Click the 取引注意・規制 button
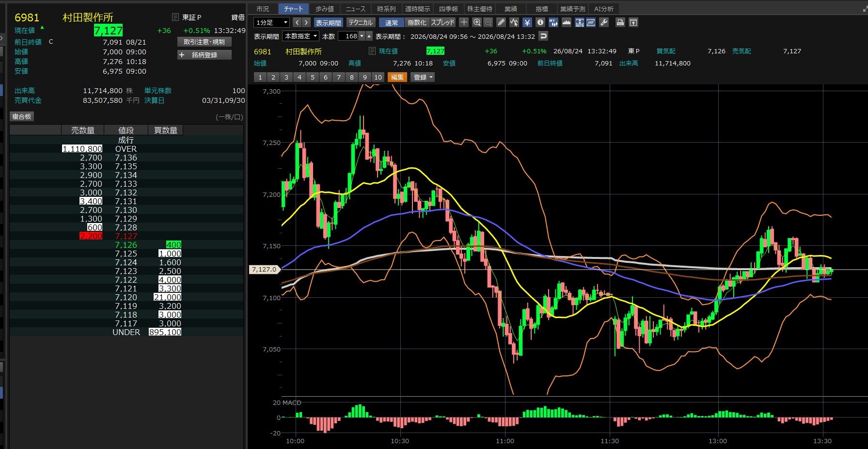 [204, 42]
